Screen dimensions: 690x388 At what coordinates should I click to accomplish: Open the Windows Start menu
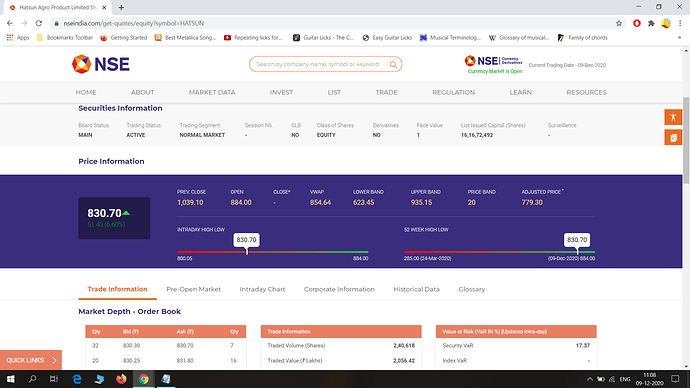tap(11, 379)
